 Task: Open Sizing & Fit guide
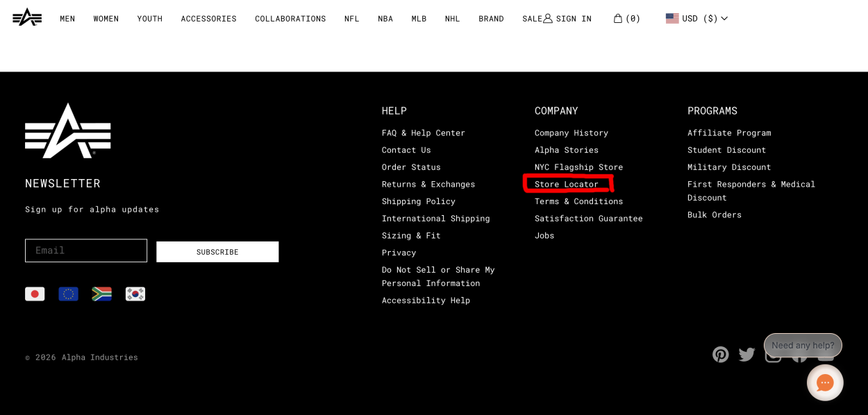411,236
